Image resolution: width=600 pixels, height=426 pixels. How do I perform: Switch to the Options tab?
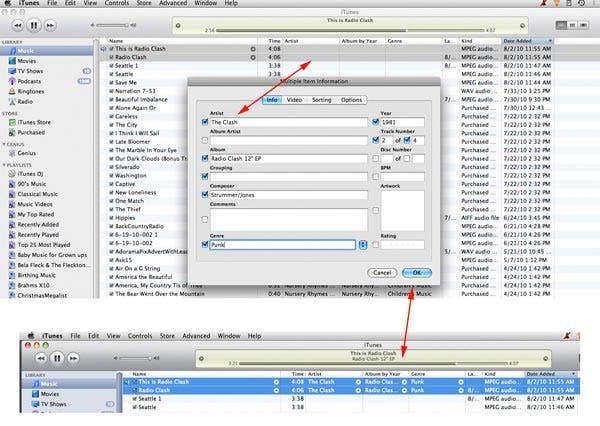[x=351, y=100]
